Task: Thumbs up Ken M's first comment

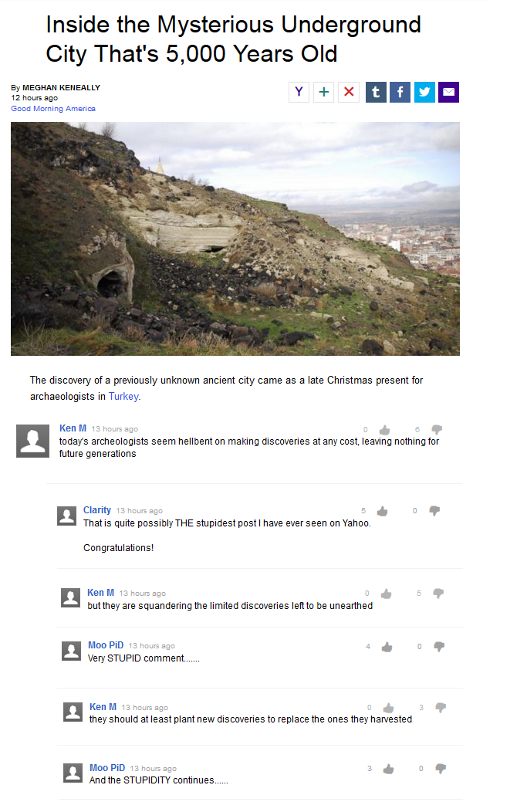Action: (384, 430)
